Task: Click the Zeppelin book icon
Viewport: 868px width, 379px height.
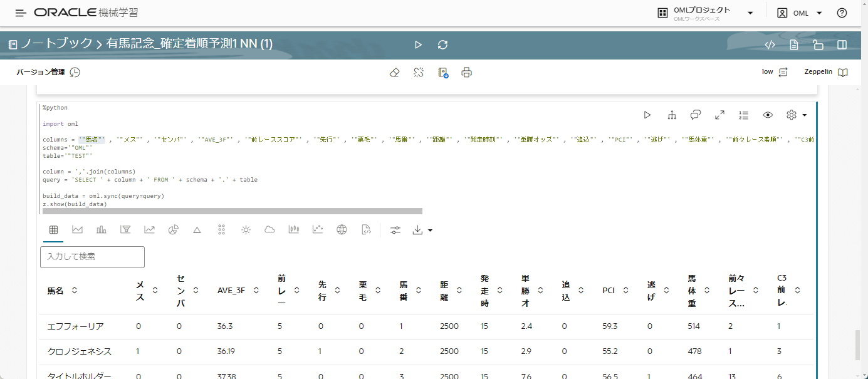Action: [x=843, y=72]
